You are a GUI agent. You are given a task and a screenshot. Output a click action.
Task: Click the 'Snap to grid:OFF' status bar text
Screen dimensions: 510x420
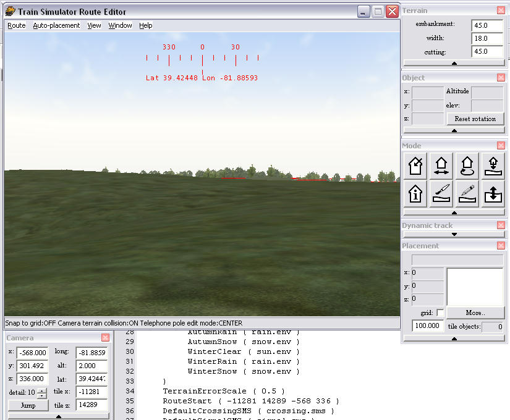coord(30,323)
